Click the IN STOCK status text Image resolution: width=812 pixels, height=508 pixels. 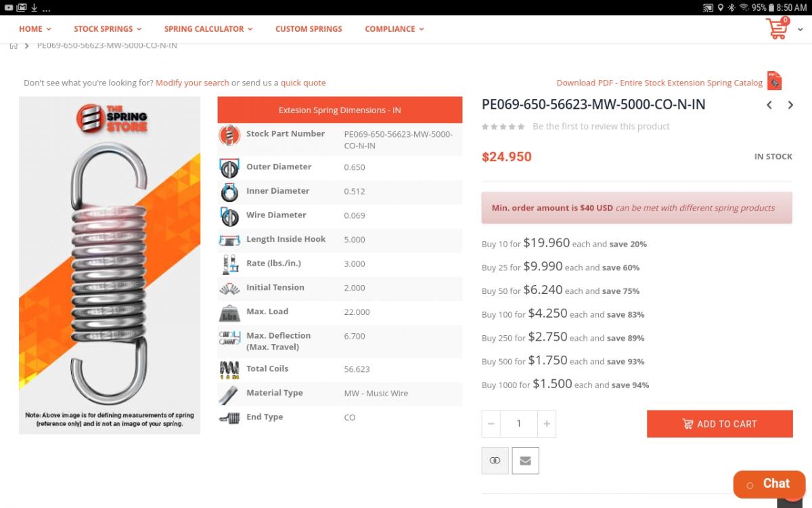pos(773,156)
